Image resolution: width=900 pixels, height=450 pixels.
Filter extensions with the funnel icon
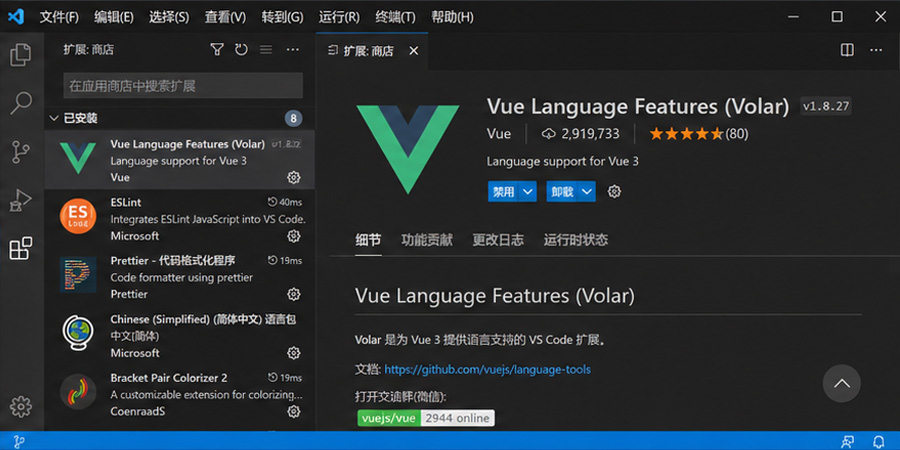coord(216,50)
